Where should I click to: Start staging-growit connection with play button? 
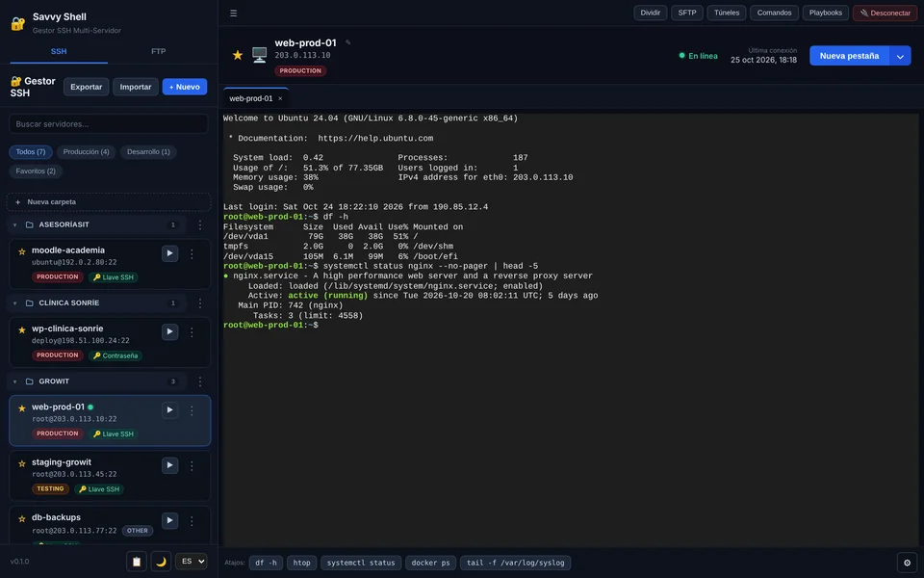[x=169, y=465]
